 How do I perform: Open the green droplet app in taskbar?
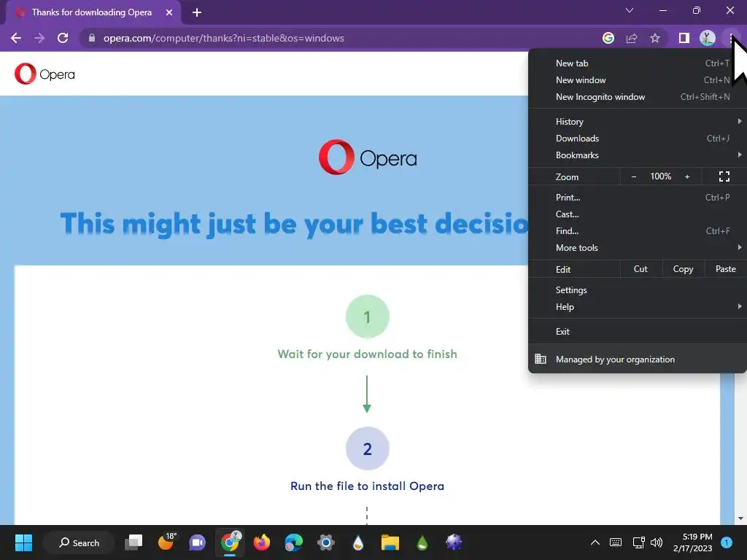pos(422,542)
